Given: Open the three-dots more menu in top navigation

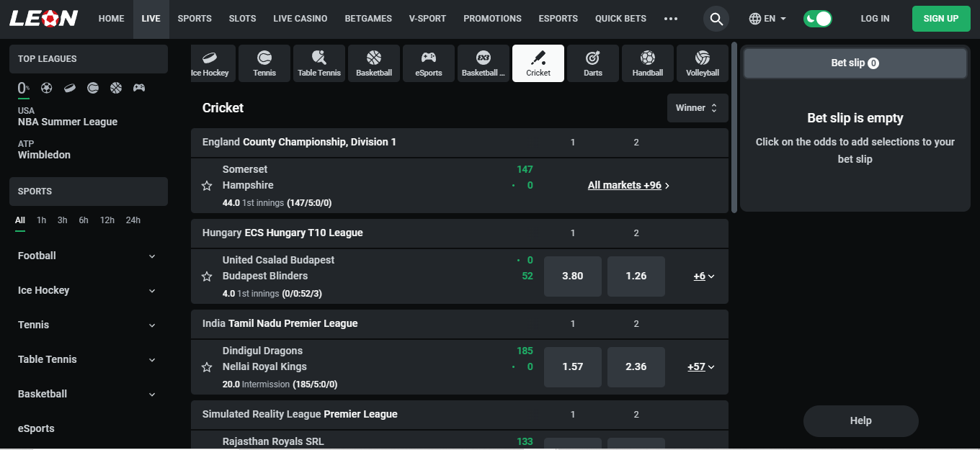Looking at the screenshot, I should (671, 19).
